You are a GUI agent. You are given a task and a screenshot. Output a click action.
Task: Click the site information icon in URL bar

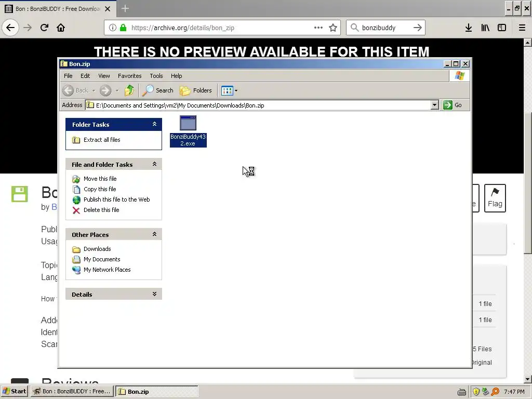point(113,28)
